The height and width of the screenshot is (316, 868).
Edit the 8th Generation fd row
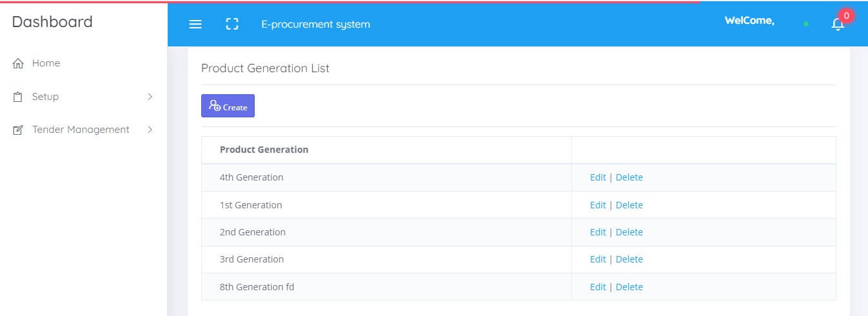598,287
